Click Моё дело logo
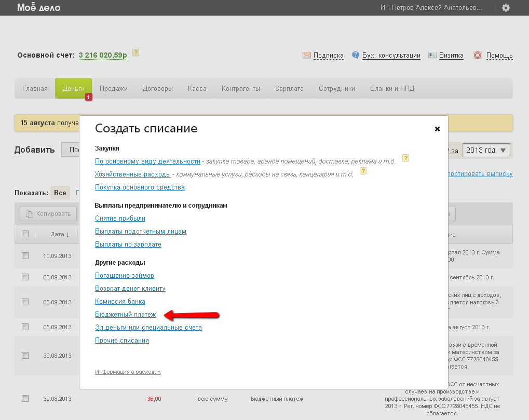This screenshot has width=529, height=420. [x=39, y=7]
